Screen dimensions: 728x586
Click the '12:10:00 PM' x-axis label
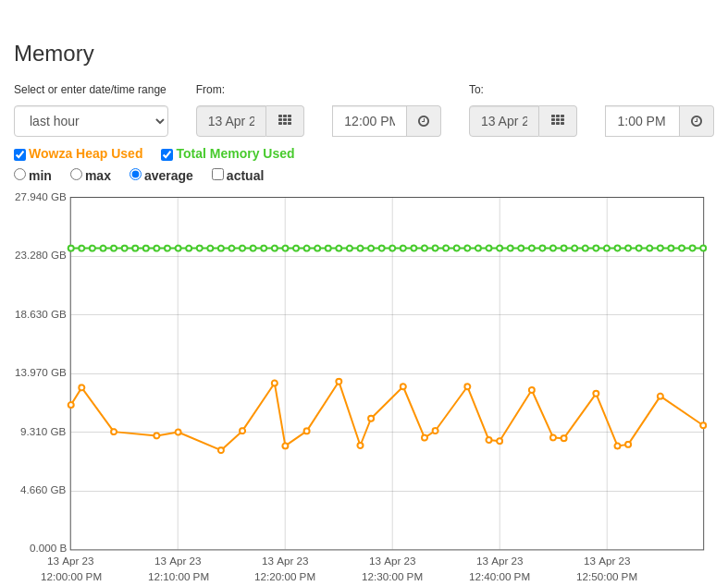pos(179,577)
